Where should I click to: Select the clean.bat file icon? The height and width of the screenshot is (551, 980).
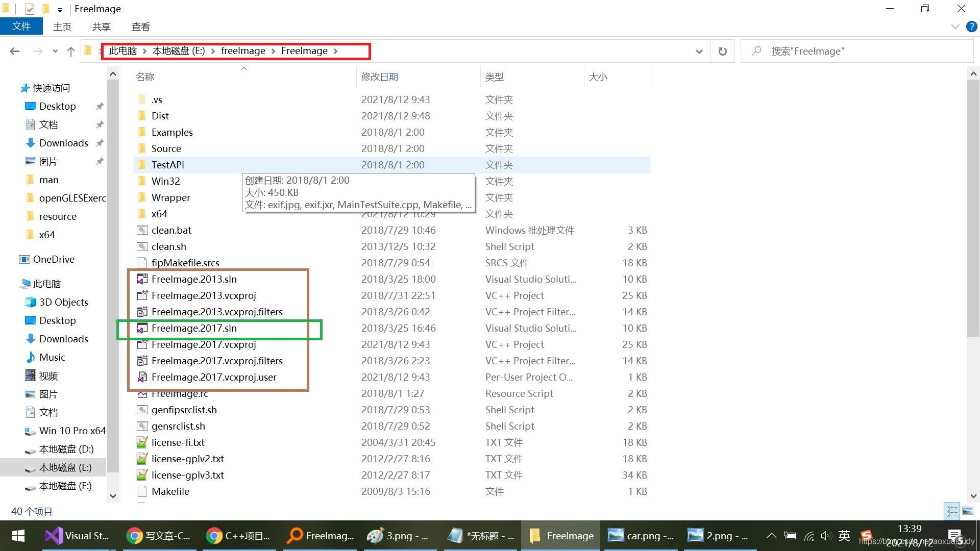pyautogui.click(x=142, y=230)
